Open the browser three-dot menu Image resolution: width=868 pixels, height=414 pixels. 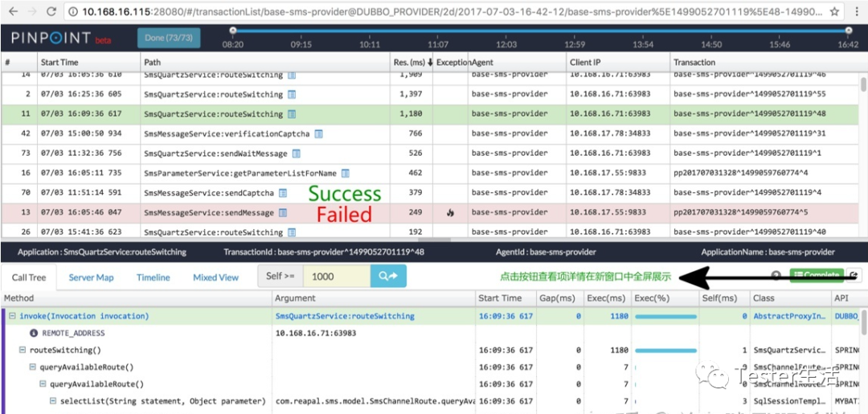coord(857,11)
